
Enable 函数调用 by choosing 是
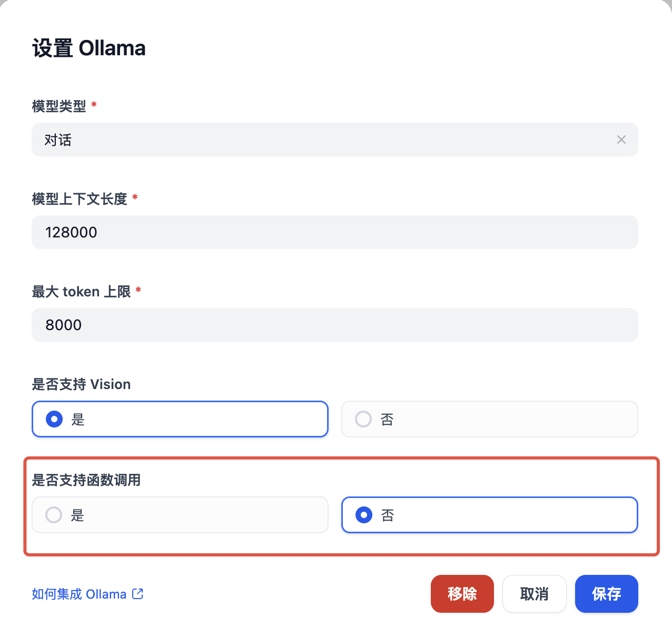point(54,515)
